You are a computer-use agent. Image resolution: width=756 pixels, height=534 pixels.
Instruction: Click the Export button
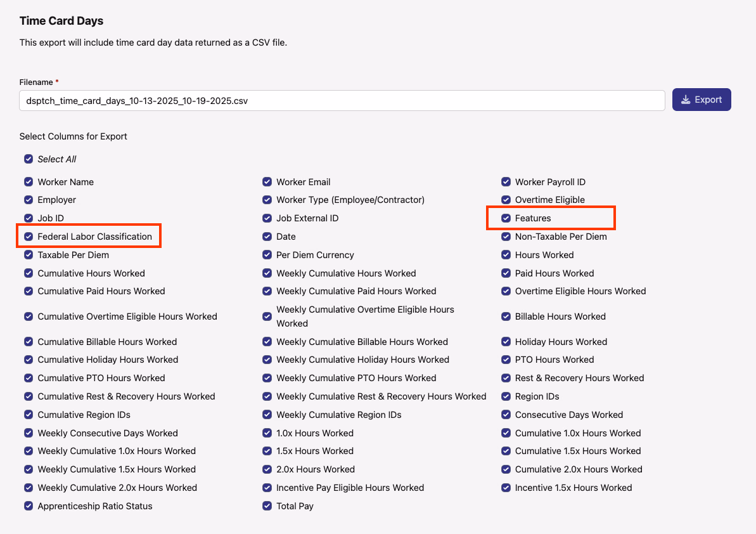point(702,100)
